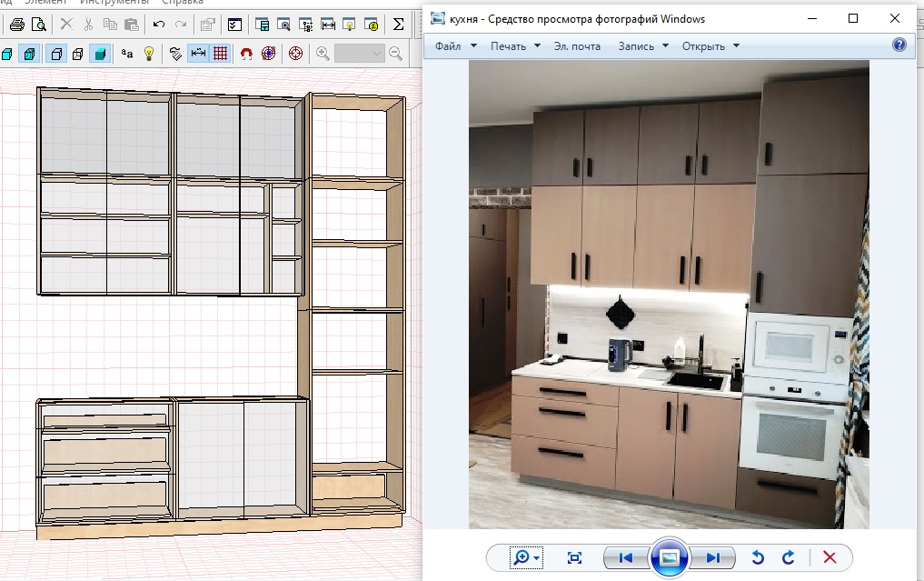Viewport: 924px width, 581px height.
Task: Open the photo viewer zoom magnifier dropdown
Action: (526, 557)
